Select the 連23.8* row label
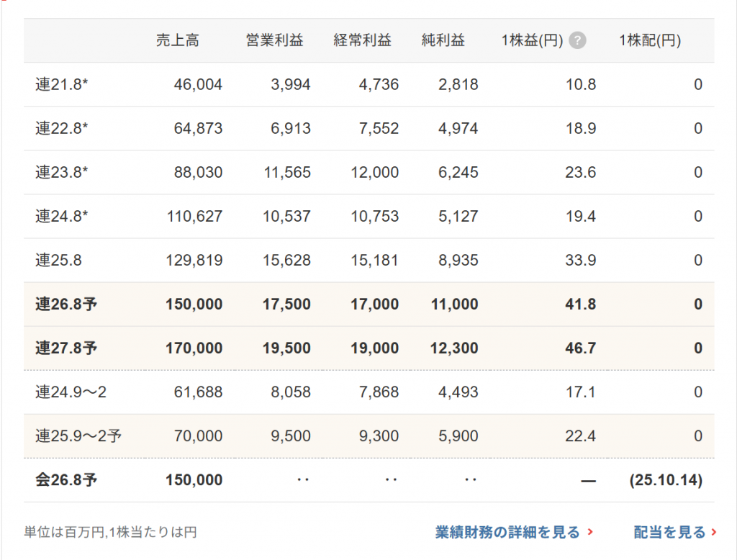The height and width of the screenshot is (560, 737). pos(62,173)
